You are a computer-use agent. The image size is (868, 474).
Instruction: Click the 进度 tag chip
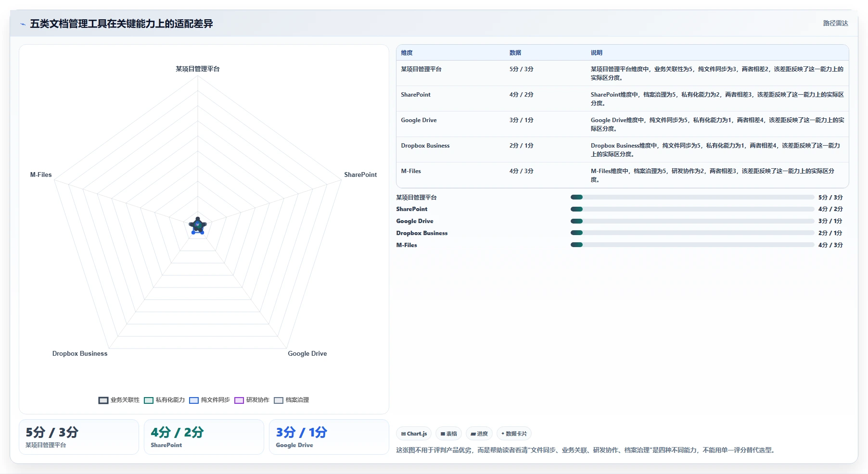coord(479,434)
